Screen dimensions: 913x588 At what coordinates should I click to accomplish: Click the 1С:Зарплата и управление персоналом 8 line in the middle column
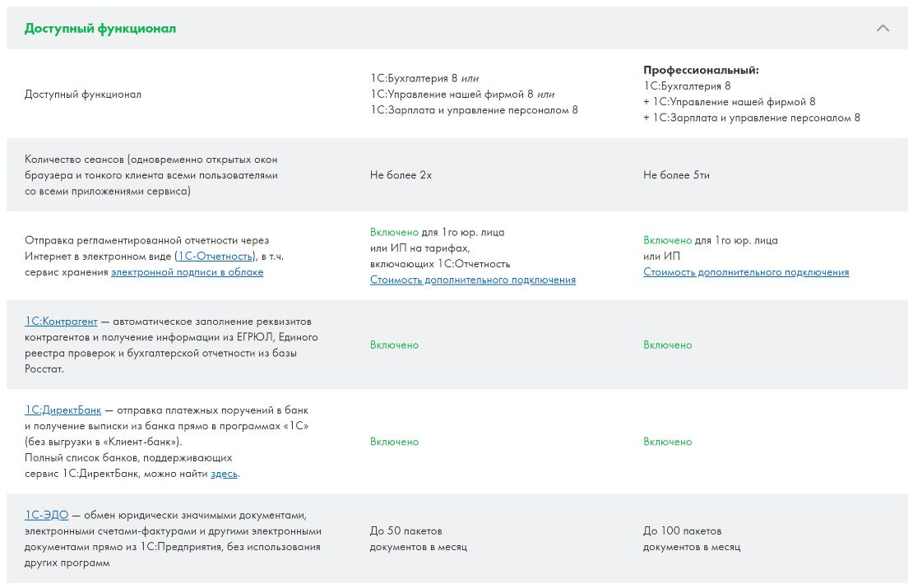pos(474,110)
